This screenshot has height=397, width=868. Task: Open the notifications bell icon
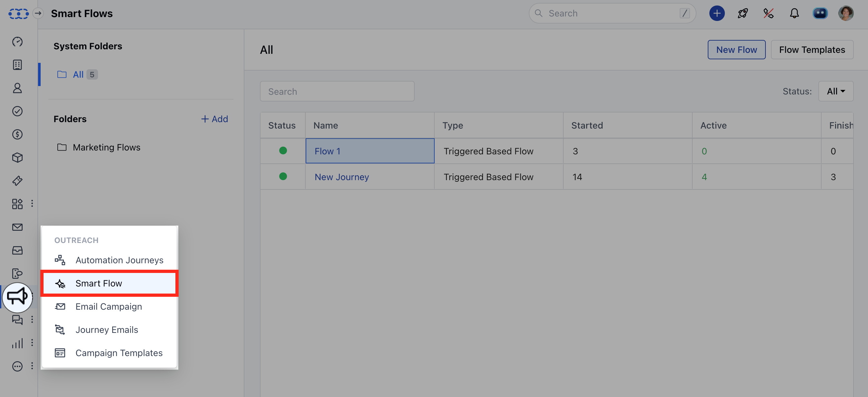click(794, 14)
